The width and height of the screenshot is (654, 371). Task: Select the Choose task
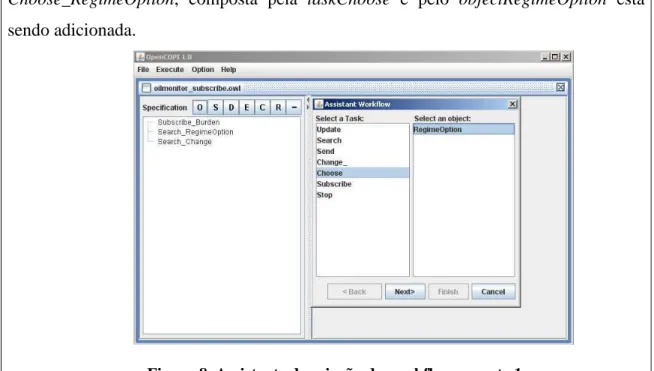click(x=362, y=173)
